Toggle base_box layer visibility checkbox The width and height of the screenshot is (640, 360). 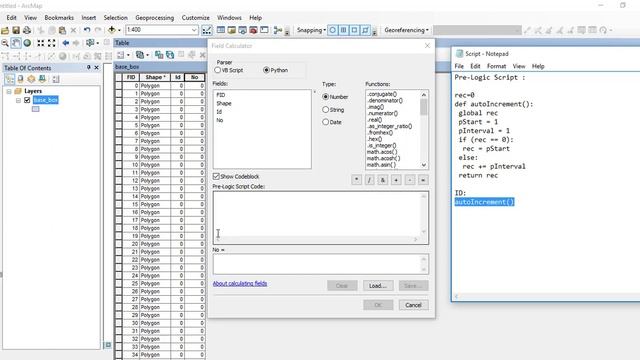click(27, 100)
